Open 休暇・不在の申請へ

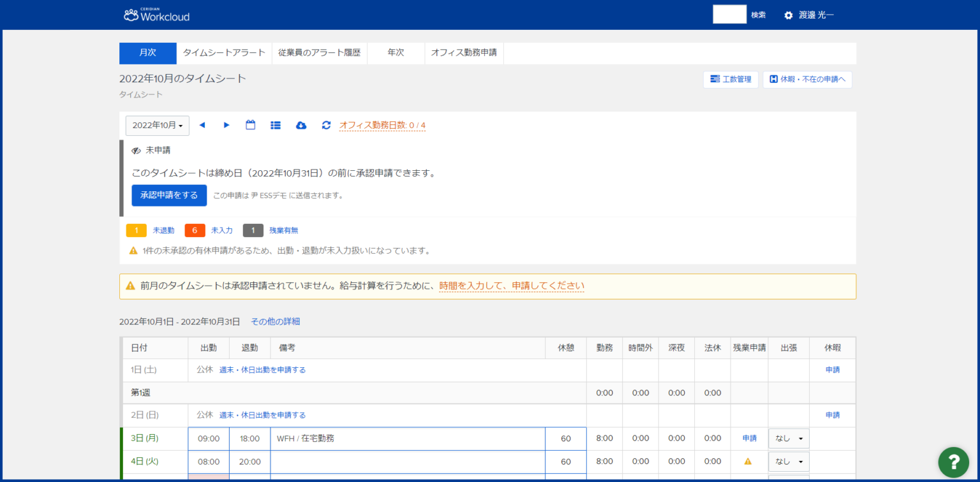coord(807,79)
